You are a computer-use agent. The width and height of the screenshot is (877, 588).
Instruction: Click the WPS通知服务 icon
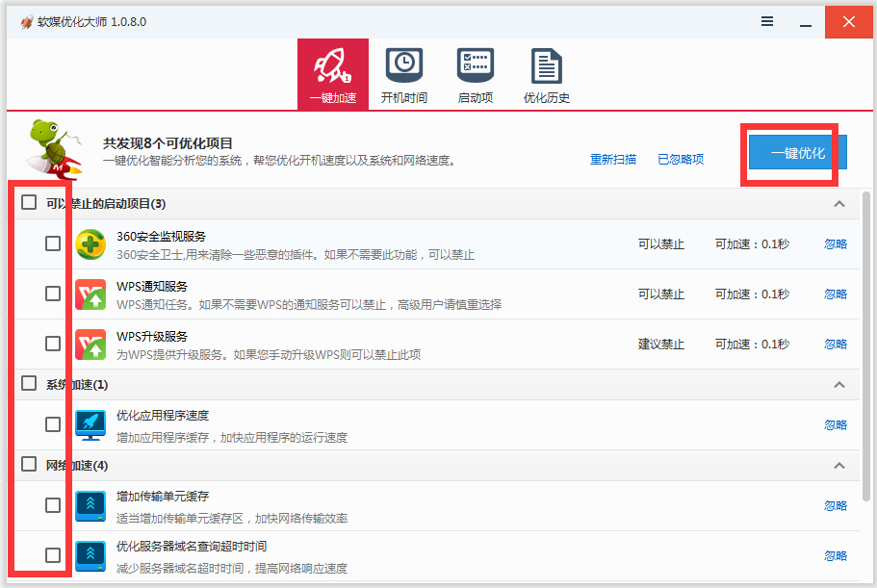90,294
